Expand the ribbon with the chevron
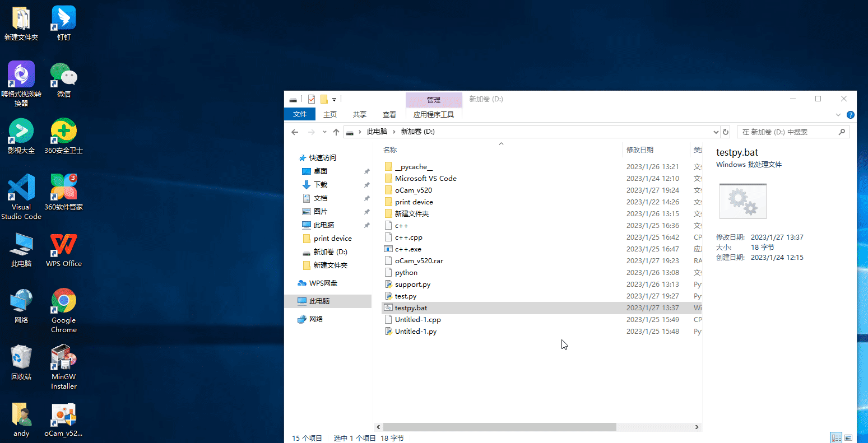Image resolution: width=868 pixels, height=443 pixels. pos(839,115)
